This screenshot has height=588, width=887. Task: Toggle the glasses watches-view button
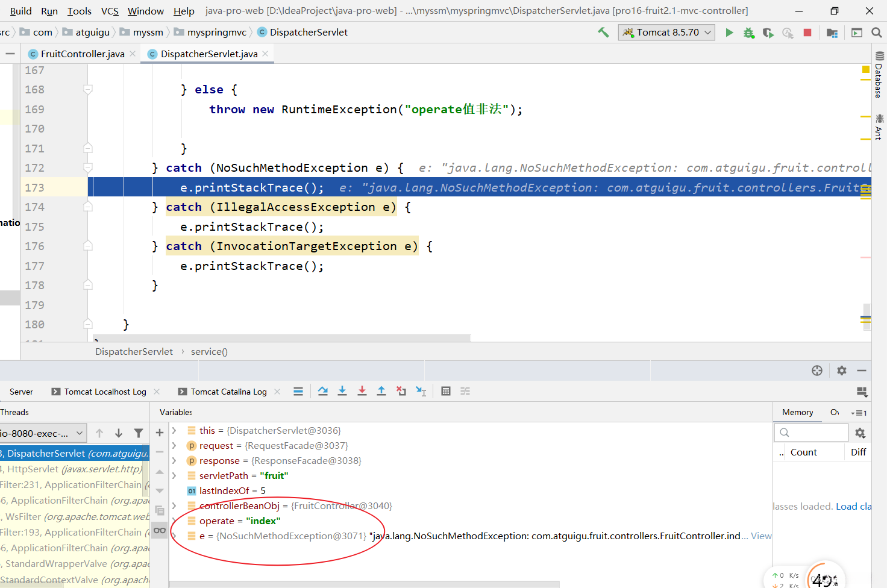click(160, 531)
